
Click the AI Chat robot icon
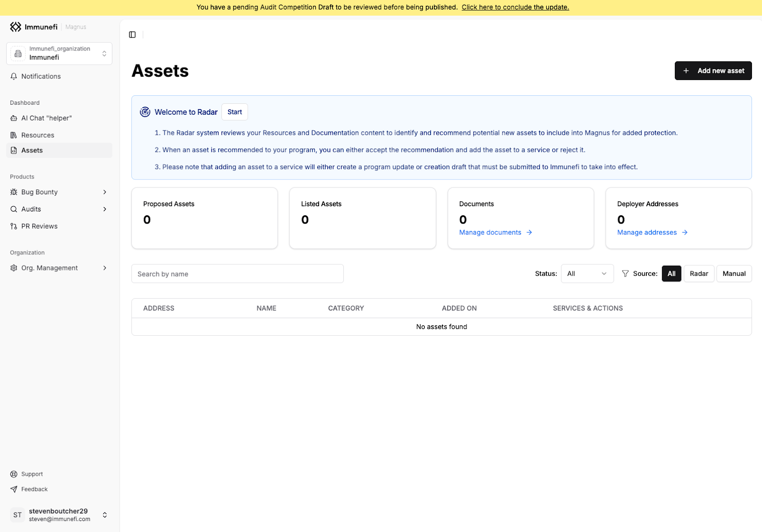pos(14,118)
